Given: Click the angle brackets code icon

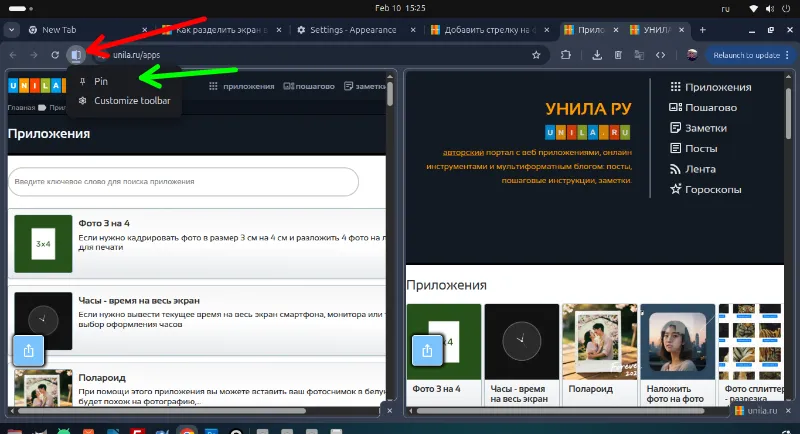Looking at the screenshot, I should pos(660,55).
